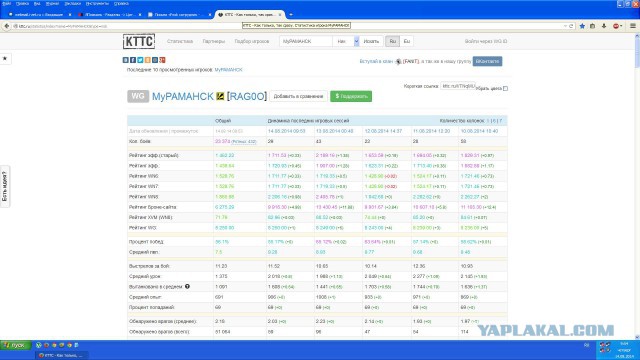Viewport: 640px width, 360px height.
Task: Share via the orange Odnoklassniki icon
Action: 147,60
